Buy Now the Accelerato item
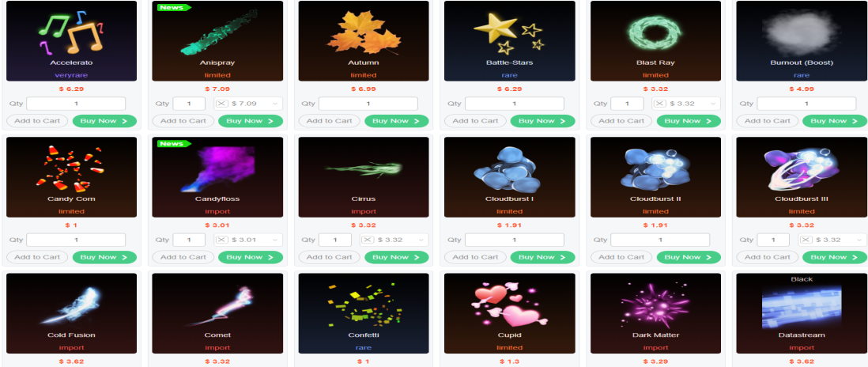The height and width of the screenshot is (367, 868). pos(104,121)
